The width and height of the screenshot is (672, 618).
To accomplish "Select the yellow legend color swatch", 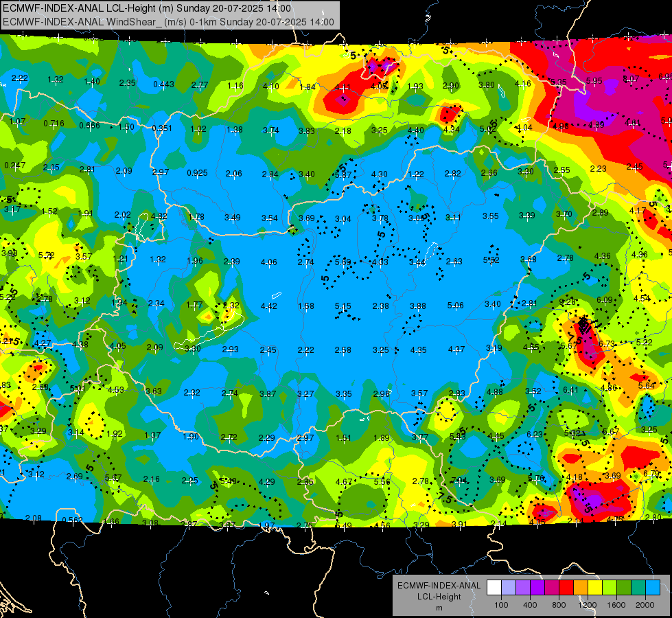I will (595, 588).
